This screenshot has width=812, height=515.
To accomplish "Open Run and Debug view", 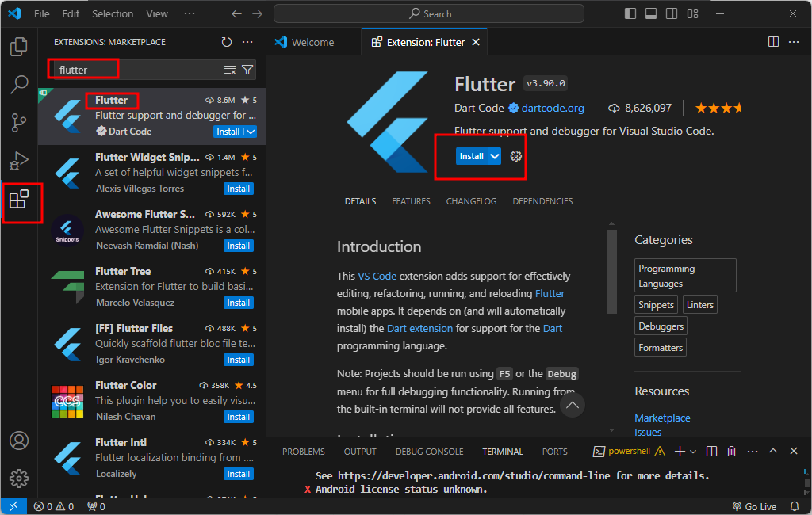I will click(x=19, y=161).
